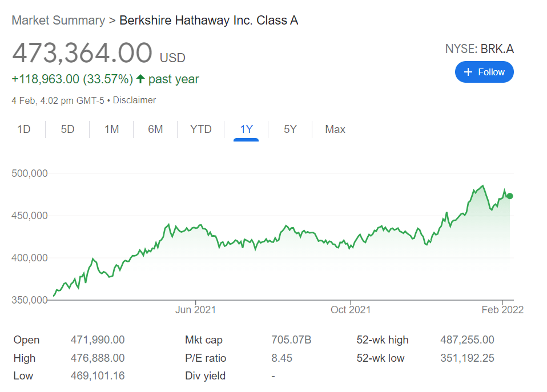Switch to YTD chart view
Screen dimensions: 547x392
(201, 130)
